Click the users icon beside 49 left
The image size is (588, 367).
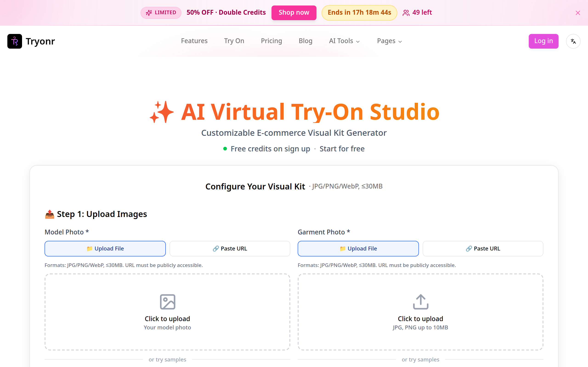click(406, 13)
